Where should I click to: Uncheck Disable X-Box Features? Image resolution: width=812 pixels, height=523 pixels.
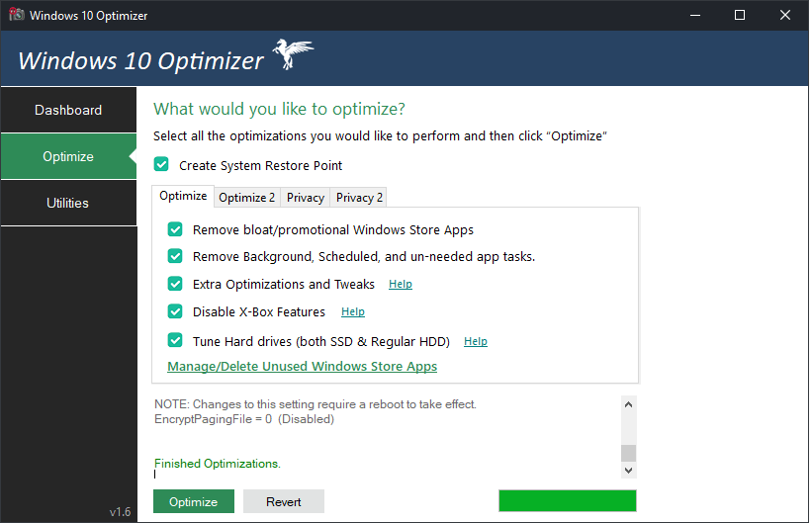[175, 311]
